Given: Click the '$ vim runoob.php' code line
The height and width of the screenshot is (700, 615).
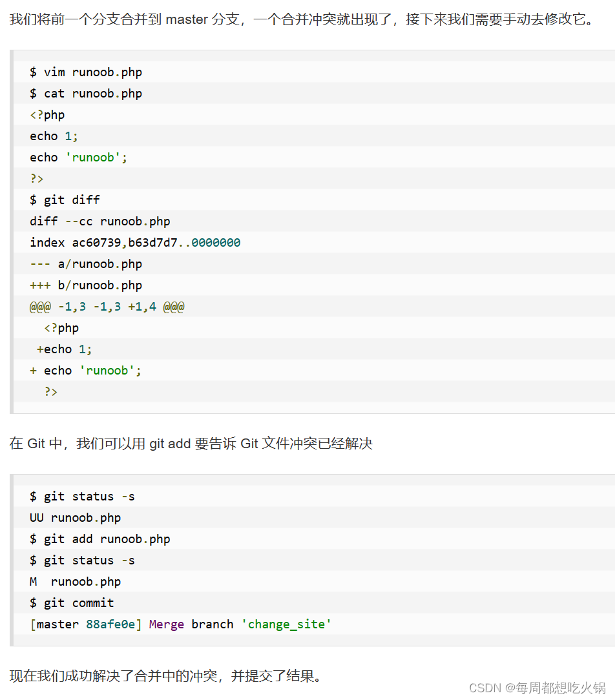Looking at the screenshot, I should (x=86, y=72).
